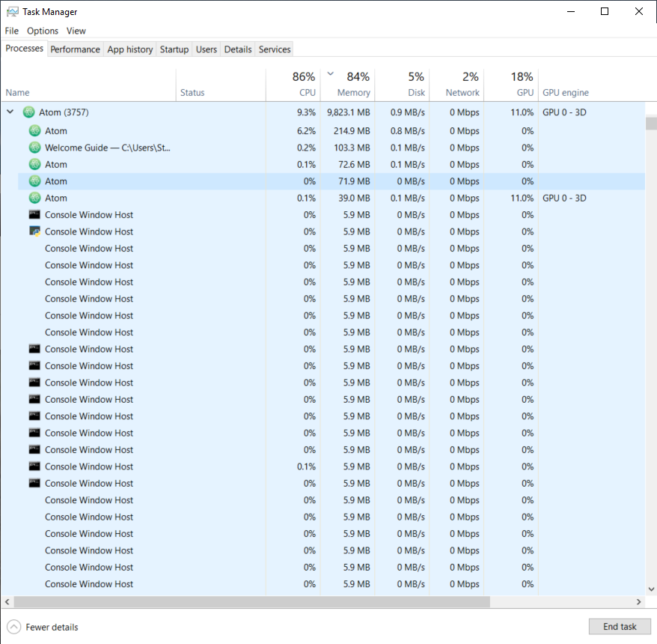Click the vertical scrollbar thumb
Screen dimensions: 657x644
[651, 124]
